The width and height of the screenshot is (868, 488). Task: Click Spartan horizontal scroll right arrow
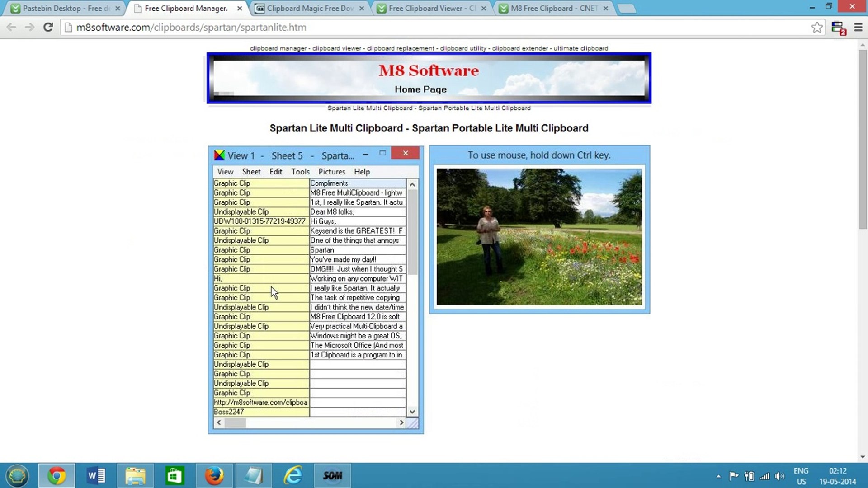[401, 422]
